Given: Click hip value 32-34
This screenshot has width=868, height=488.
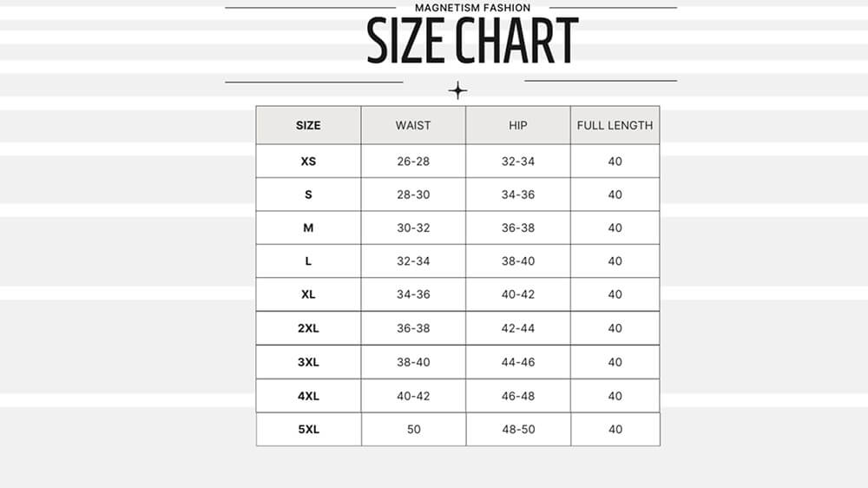Looking at the screenshot, I should coord(518,162).
